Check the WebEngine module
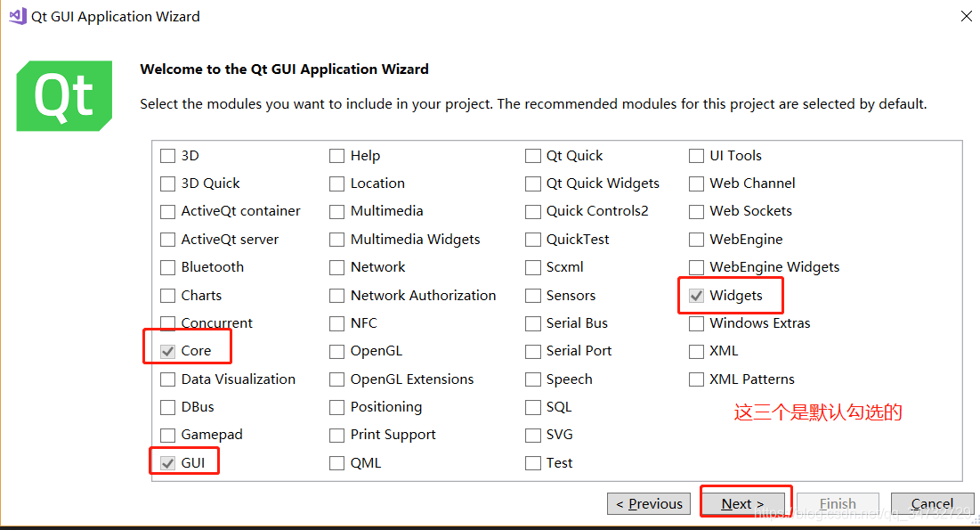The width and height of the screenshot is (980, 530). pyautogui.click(x=696, y=240)
